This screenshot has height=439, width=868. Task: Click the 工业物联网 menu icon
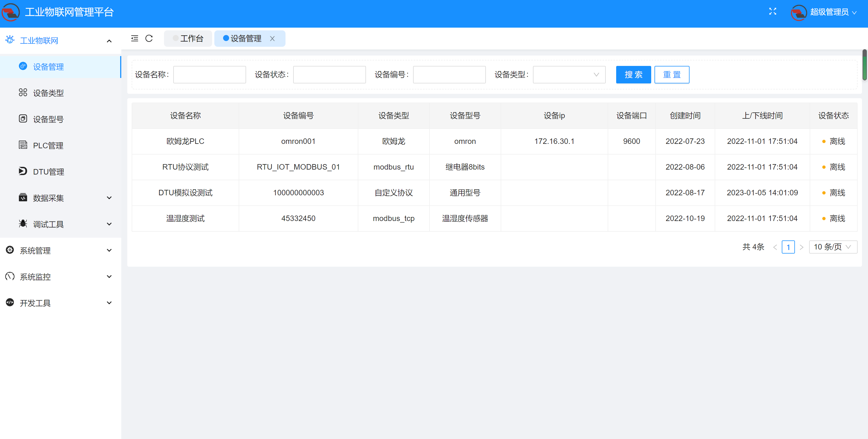10,40
